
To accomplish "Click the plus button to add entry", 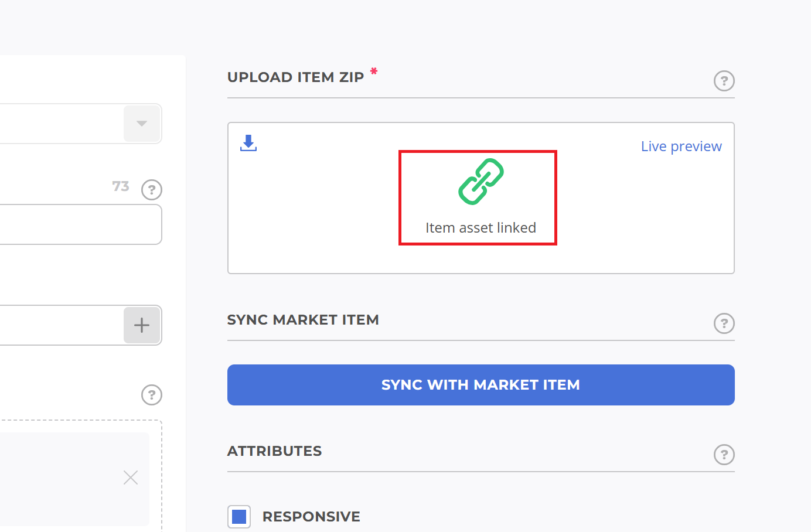I will tap(142, 325).
